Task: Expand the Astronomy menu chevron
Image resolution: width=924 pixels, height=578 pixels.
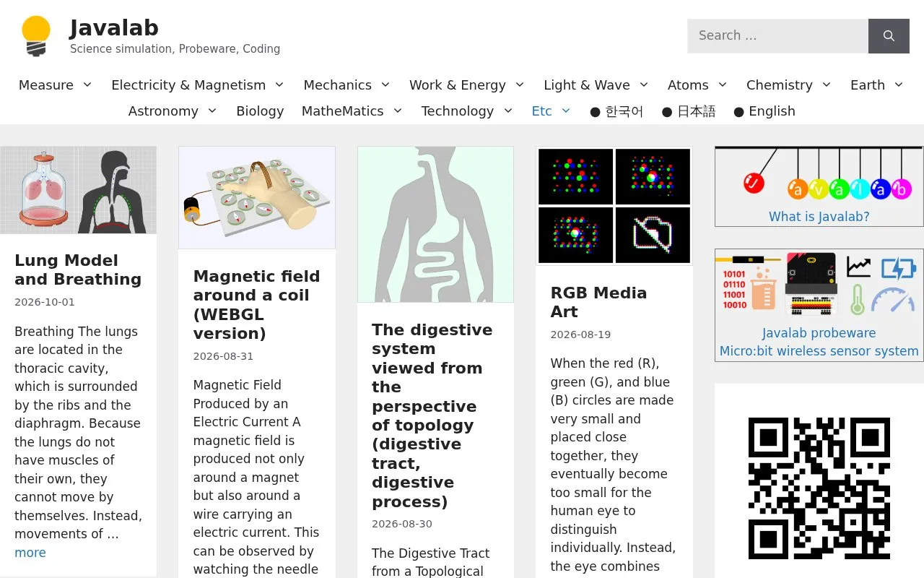Action: point(212,111)
